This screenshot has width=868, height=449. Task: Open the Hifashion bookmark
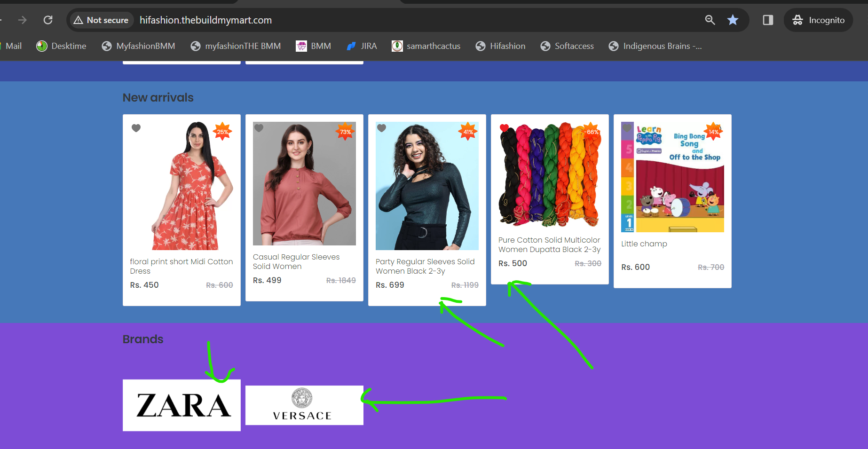pos(500,46)
